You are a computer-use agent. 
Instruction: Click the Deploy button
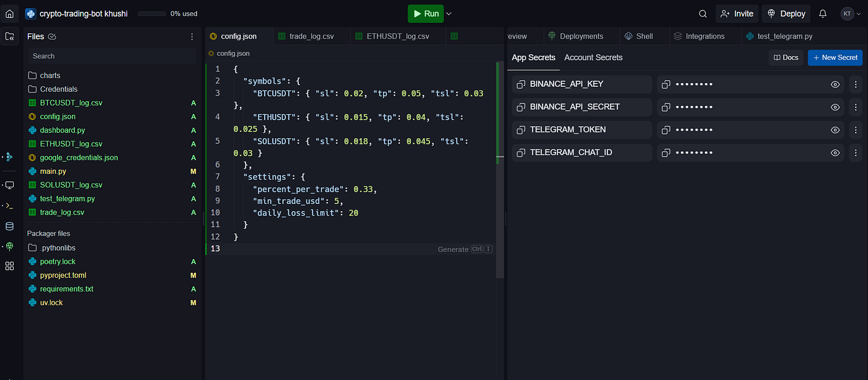(786, 14)
